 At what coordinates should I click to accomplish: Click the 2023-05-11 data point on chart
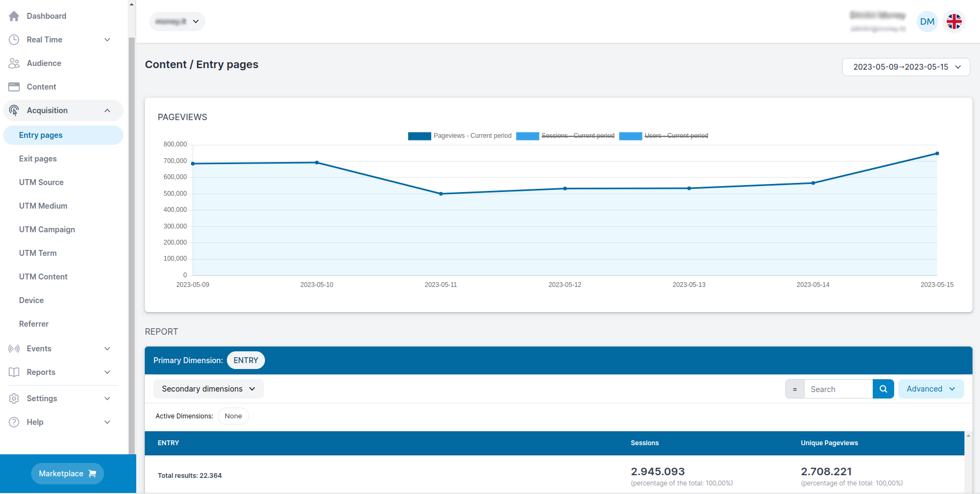(441, 194)
